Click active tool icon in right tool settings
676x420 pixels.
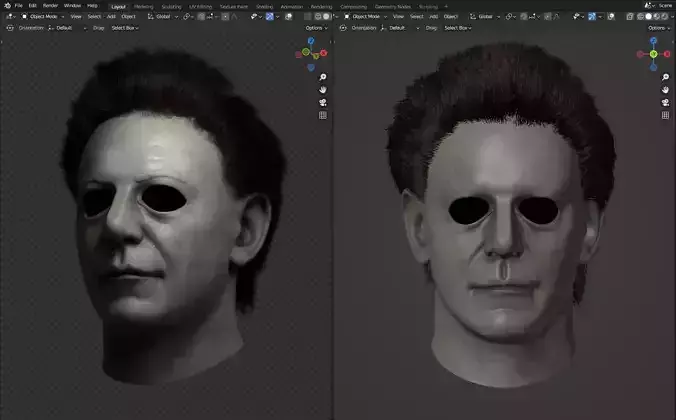[343, 28]
